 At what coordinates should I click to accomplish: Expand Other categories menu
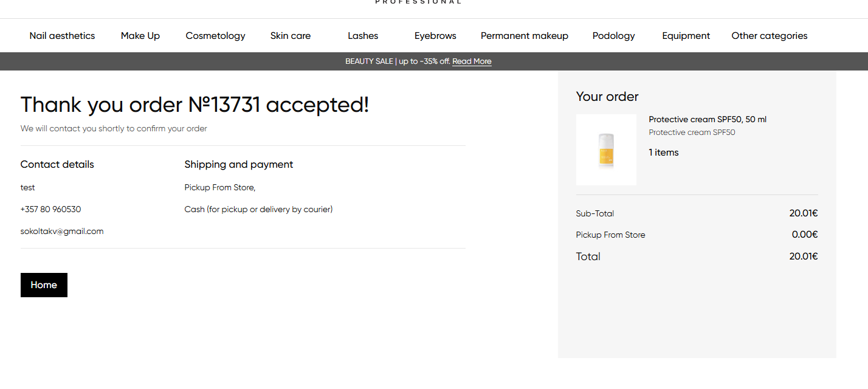pos(769,36)
